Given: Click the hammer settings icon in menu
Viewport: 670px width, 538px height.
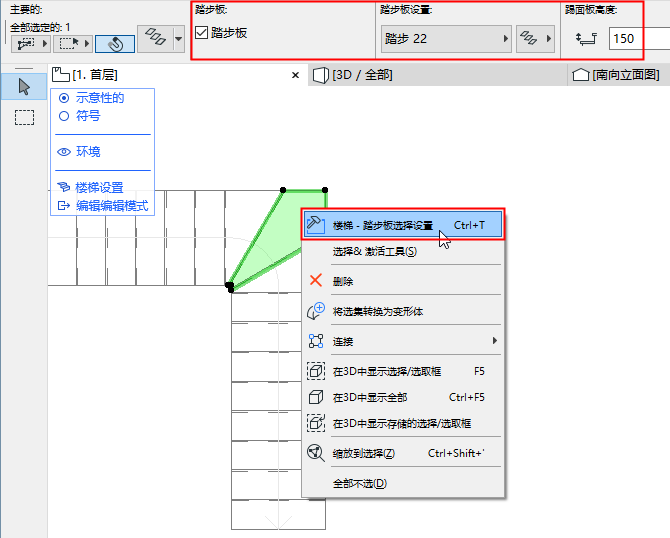Looking at the screenshot, I should (316, 224).
